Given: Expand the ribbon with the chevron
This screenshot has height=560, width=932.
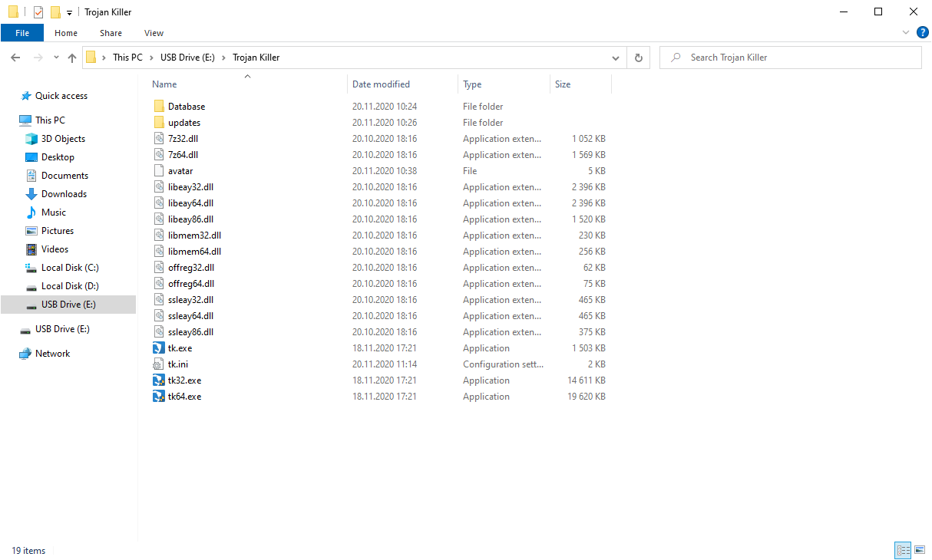Looking at the screenshot, I should (x=906, y=33).
